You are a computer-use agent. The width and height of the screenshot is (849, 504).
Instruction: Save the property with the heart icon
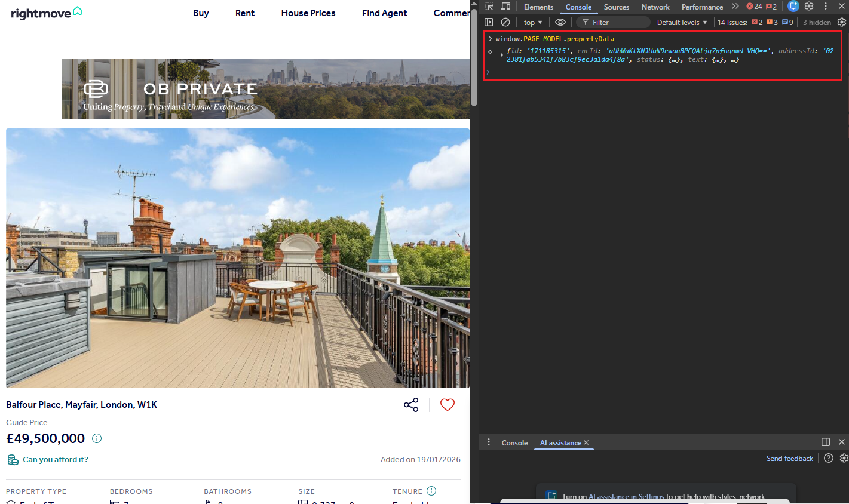tap(447, 405)
